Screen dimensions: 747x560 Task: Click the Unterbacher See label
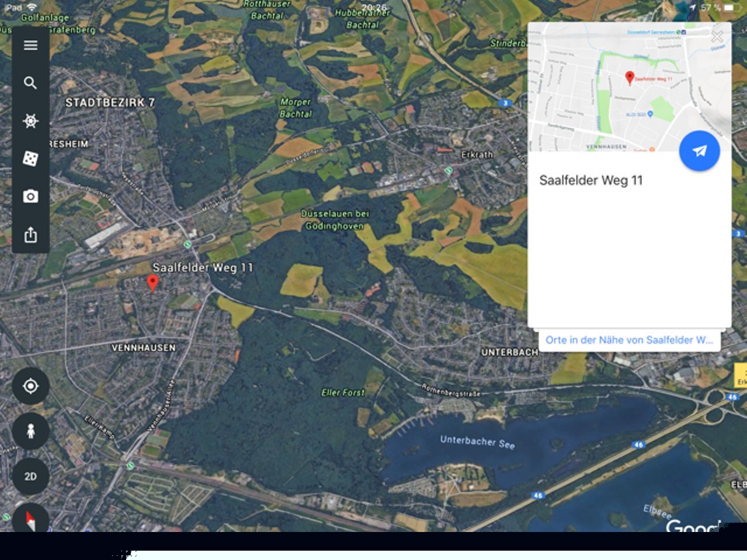pos(477,442)
